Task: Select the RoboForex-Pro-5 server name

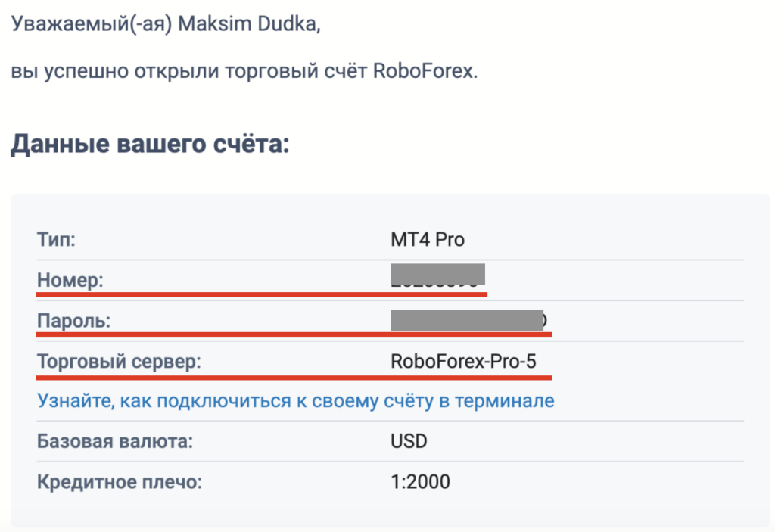Action: 463,362
